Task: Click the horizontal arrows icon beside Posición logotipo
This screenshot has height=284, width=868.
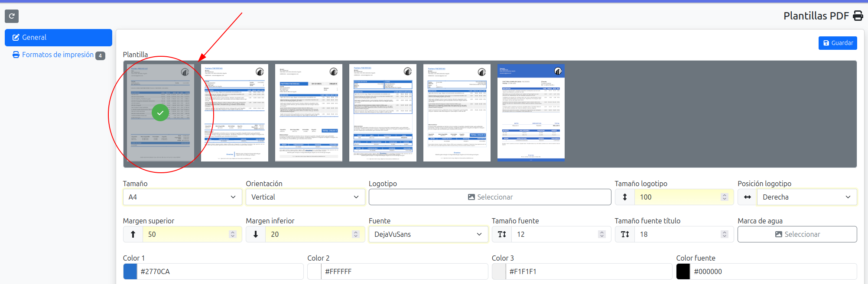Action: pos(747,197)
